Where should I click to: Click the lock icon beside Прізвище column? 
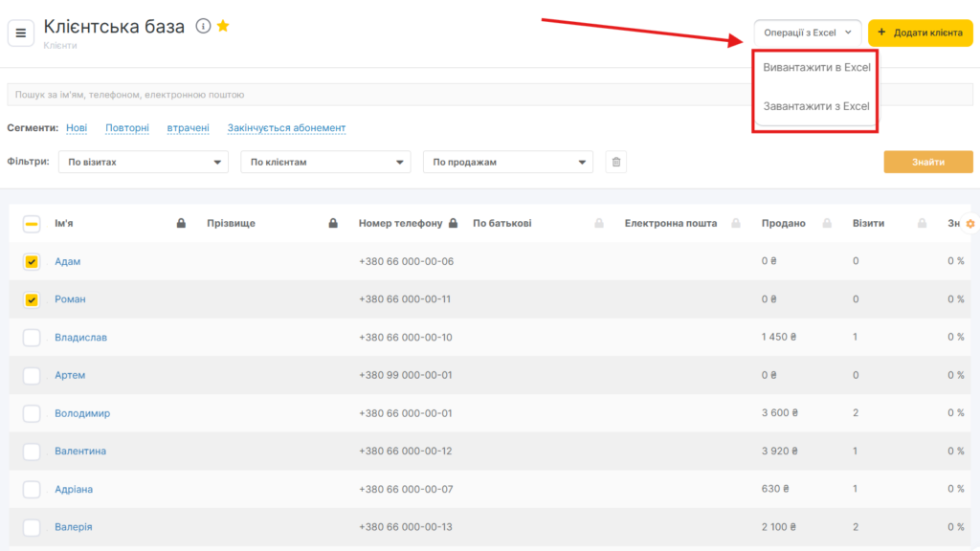[333, 224]
